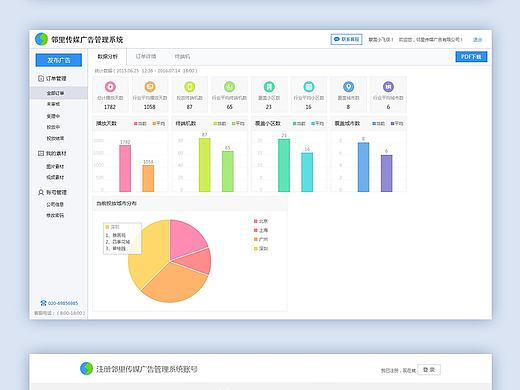Select 投放结束 orders in the sidebar
520x390 pixels.
tap(55, 138)
